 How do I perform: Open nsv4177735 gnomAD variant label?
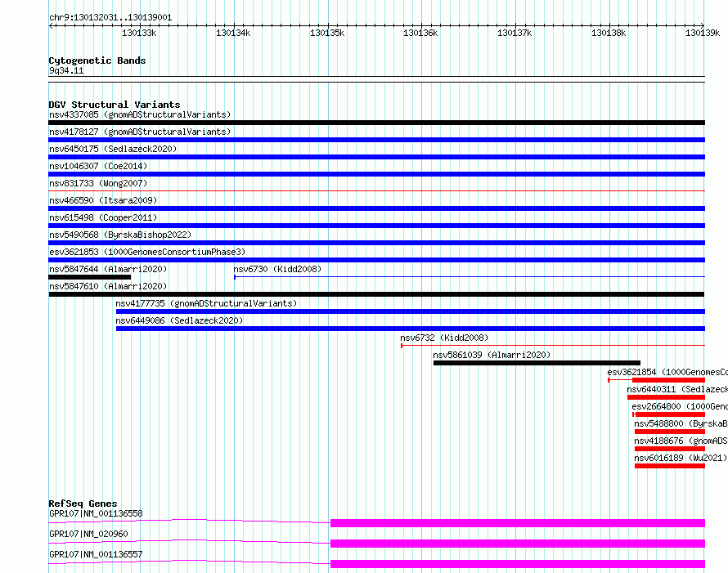[206, 303]
